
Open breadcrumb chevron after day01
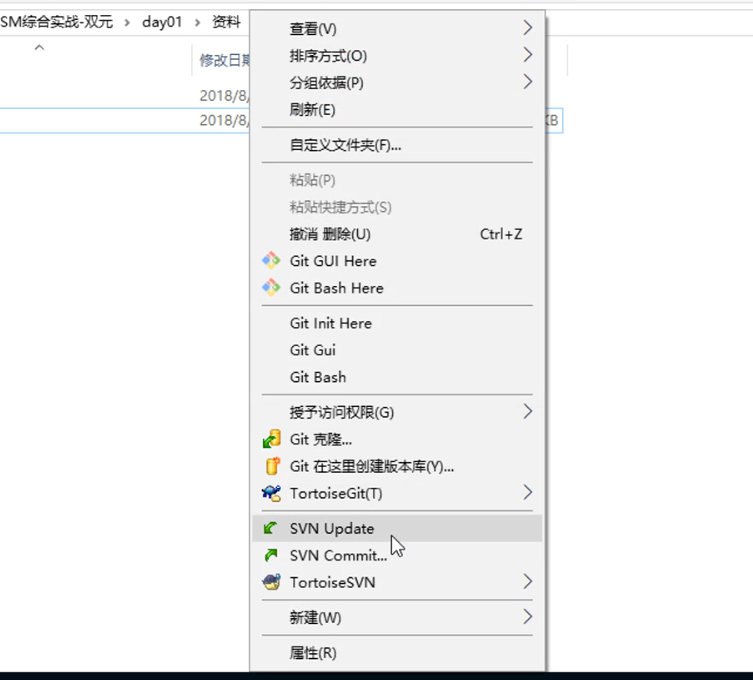tap(197, 23)
